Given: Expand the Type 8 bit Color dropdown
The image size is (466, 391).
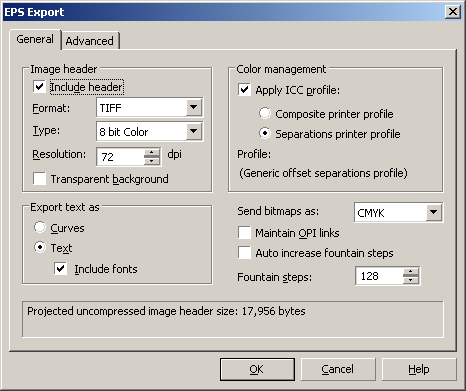Looking at the screenshot, I should 194,131.
